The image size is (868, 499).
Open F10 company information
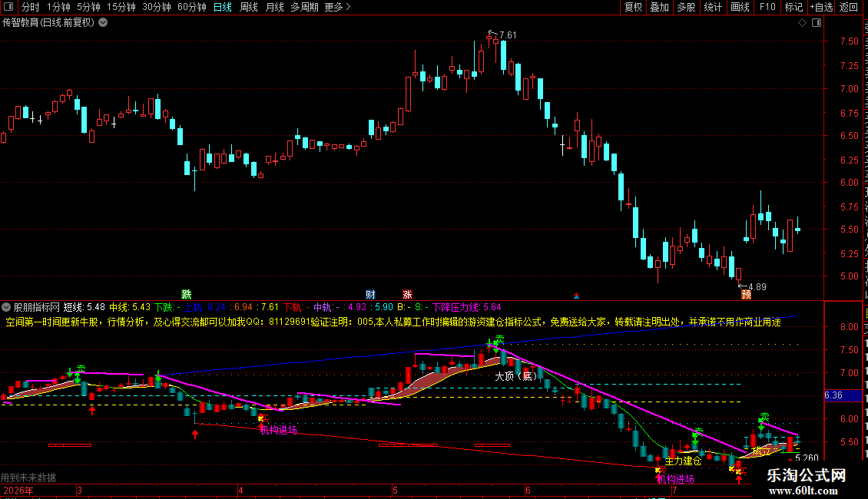[x=767, y=7]
